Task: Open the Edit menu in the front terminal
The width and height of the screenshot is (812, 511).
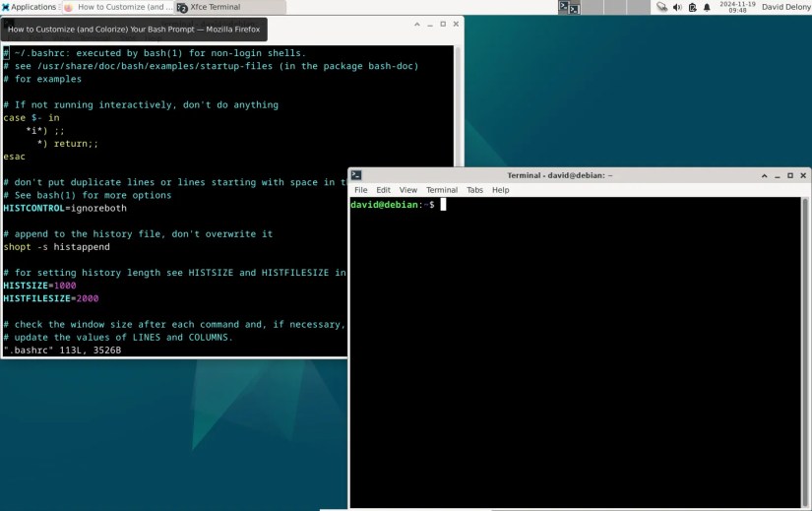Action: pyautogui.click(x=383, y=190)
